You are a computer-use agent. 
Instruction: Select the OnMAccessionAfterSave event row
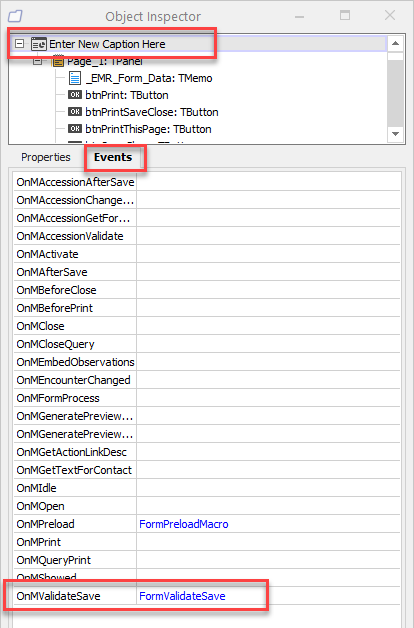point(207,182)
